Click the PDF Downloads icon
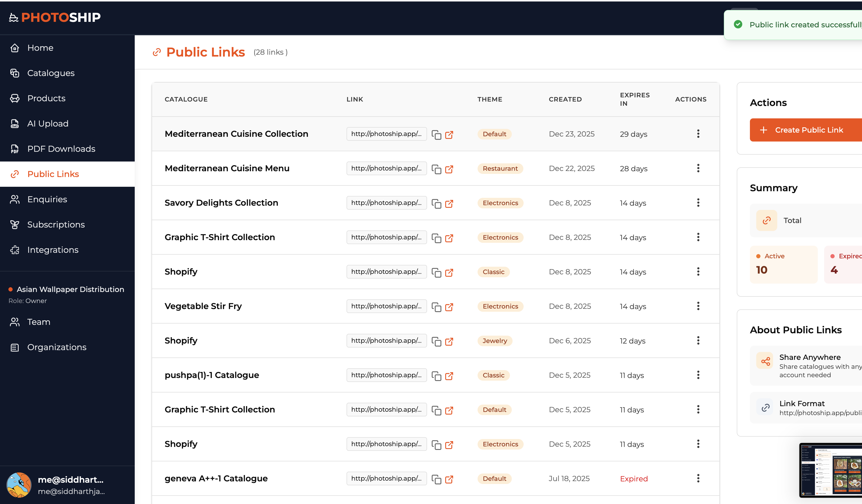This screenshot has height=504, width=862. [x=15, y=149]
